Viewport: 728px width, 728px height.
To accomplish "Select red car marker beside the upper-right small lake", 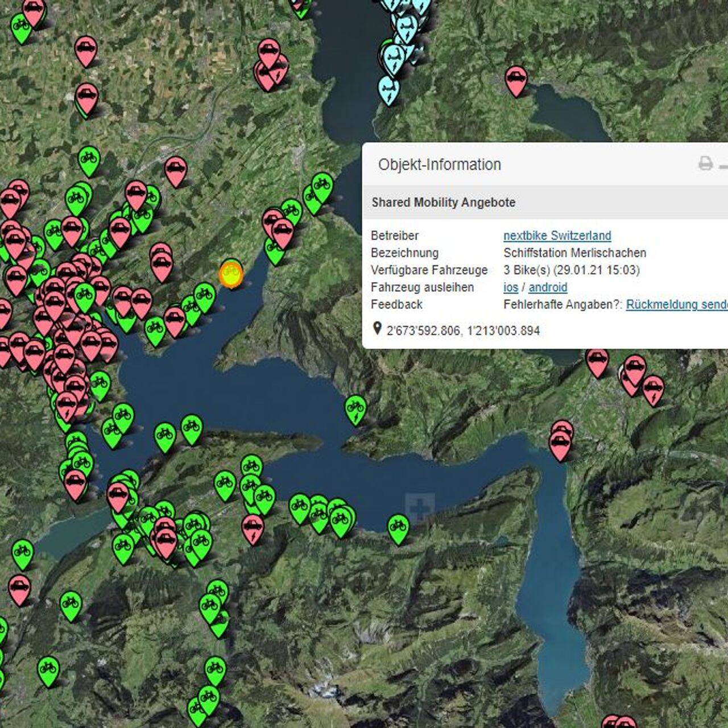I will point(516,82).
